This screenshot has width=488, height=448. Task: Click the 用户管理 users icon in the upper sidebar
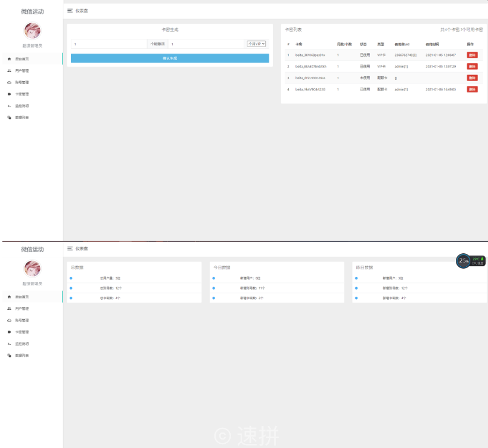coord(9,71)
